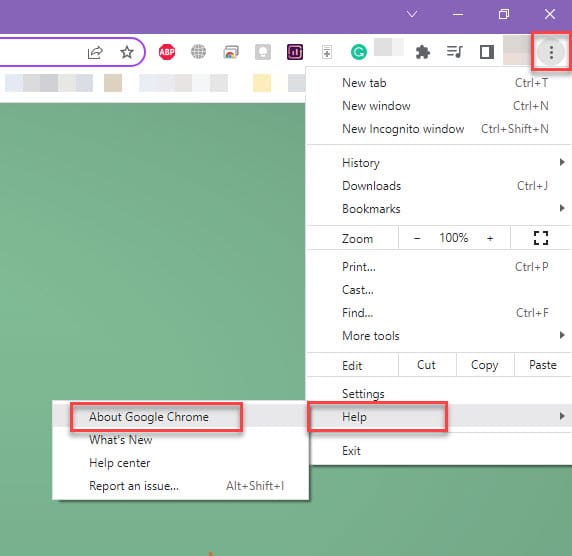572x556 pixels.
Task: Select Report an issue... entry
Action: click(180, 486)
